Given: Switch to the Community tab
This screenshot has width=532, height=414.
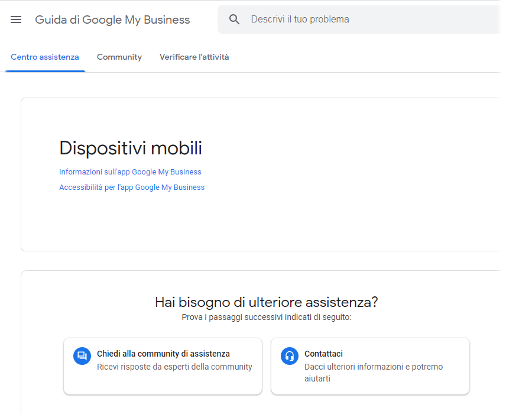Looking at the screenshot, I should [x=119, y=57].
